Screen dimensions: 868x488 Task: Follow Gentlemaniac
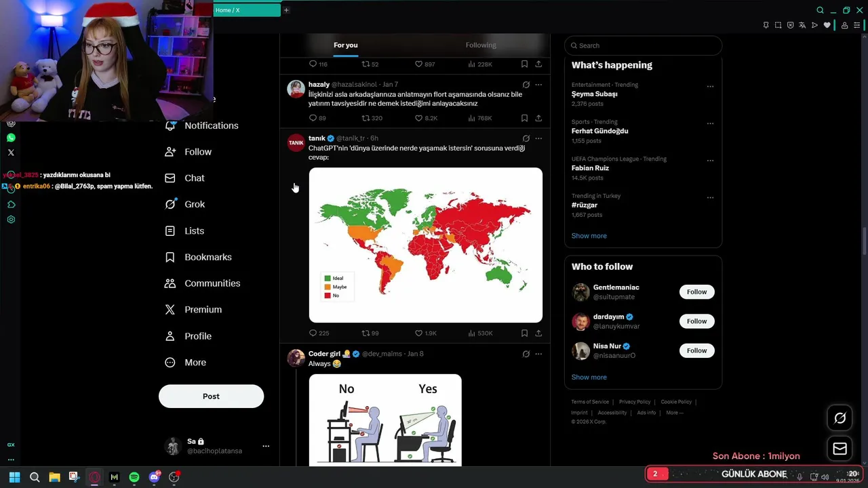point(696,292)
